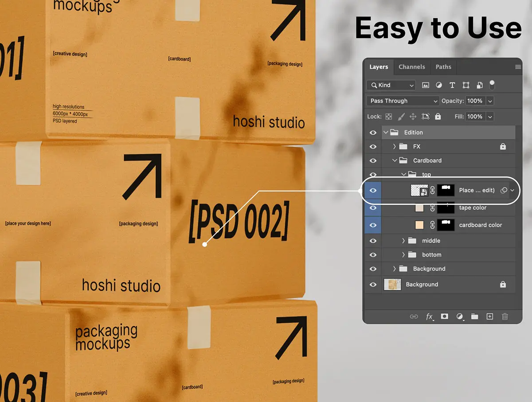Screen dimensions: 532x402
Task: Filter layers by type (T) icon
Action: pos(452,85)
